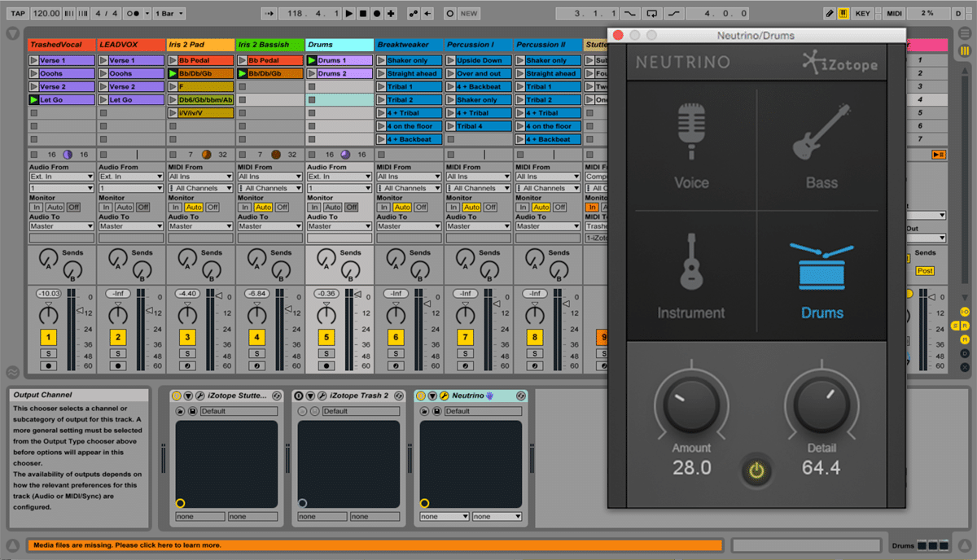This screenshot has height=560, width=977.
Task: Toggle track 1 activator button
Action: (49, 337)
